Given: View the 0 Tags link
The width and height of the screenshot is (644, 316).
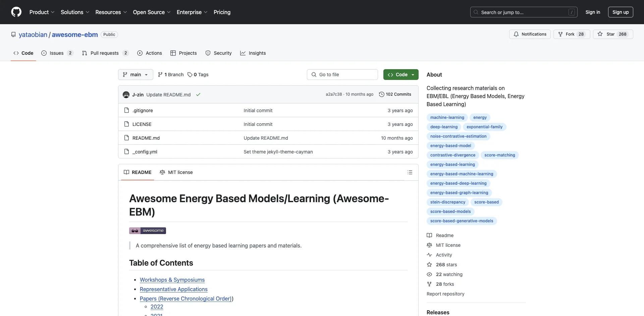Looking at the screenshot, I should pyautogui.click(x=198, y=75).
